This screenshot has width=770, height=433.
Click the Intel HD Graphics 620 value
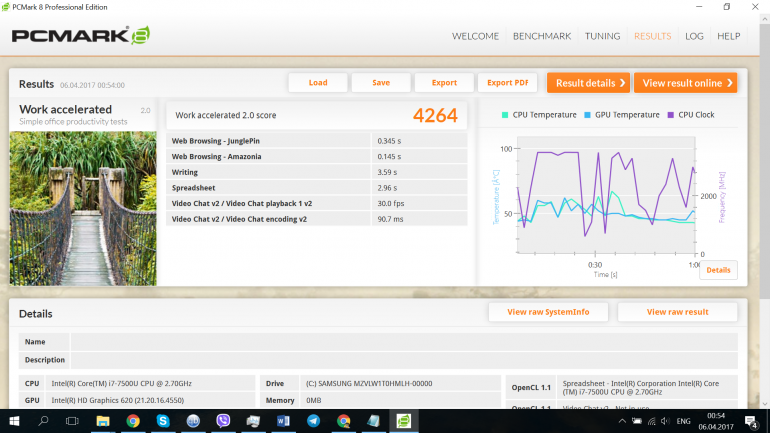117,401
